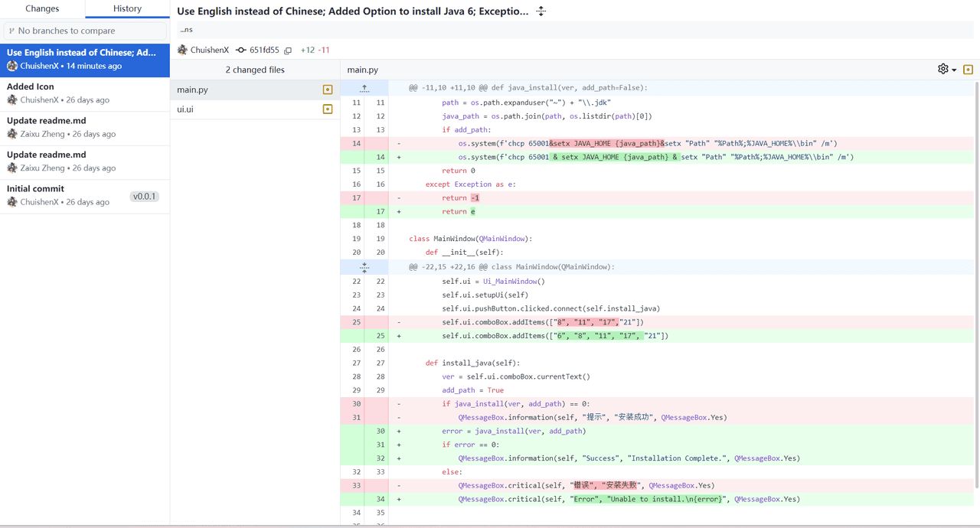Expand collapsed lines between the diff hunks
The width and height of the screenshot is (980, 528).
tap(364, 267)
